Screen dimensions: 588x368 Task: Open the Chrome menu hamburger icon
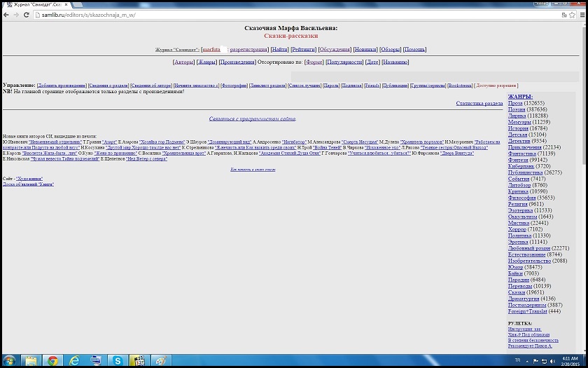[x=582, y=14]
